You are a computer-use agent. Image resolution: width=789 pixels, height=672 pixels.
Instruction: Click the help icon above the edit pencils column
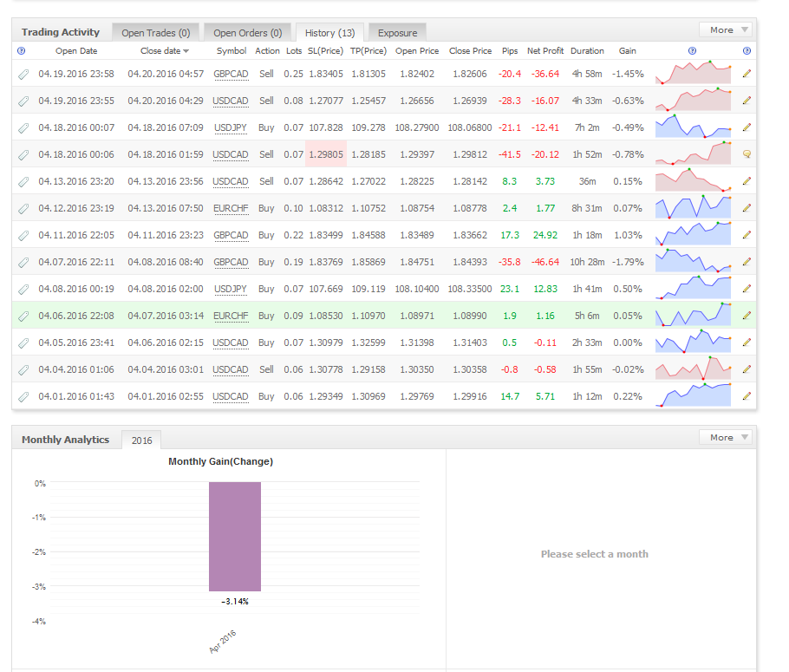(747, 51)
